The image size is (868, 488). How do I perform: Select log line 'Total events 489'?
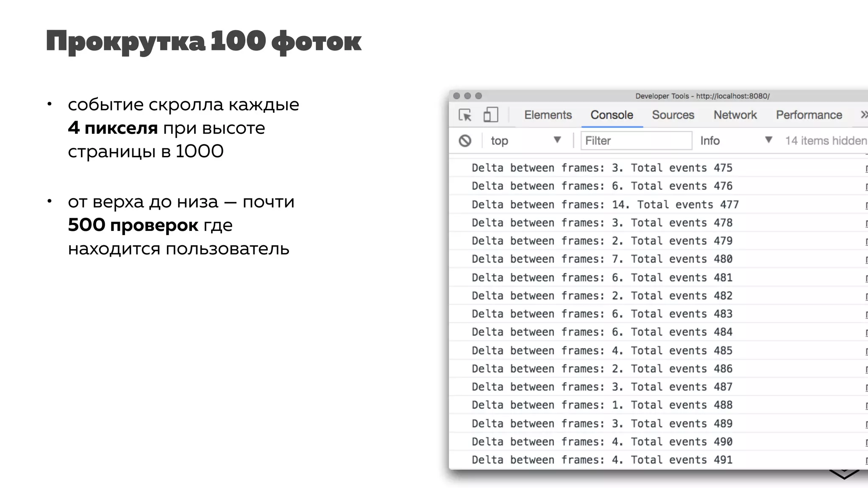click(658, 424)
